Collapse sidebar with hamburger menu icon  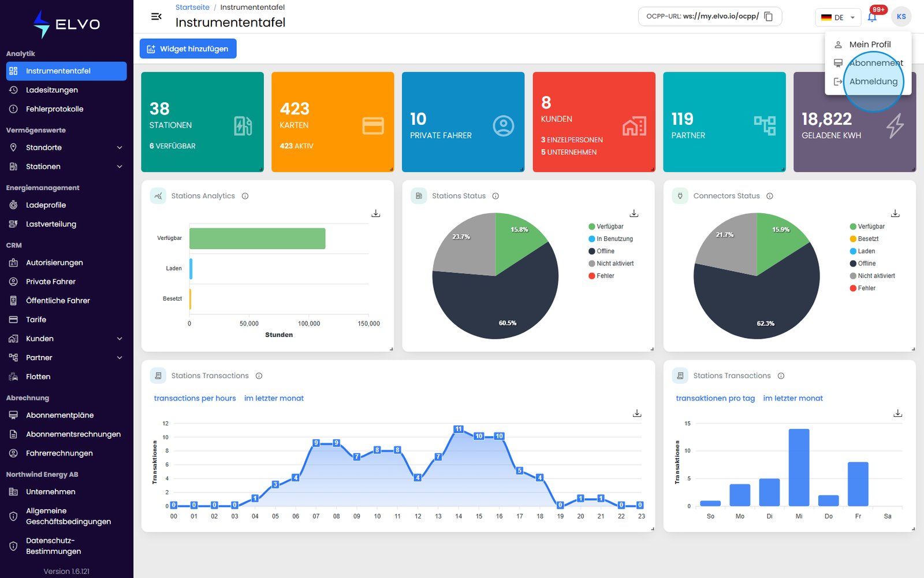coord(157,17)
